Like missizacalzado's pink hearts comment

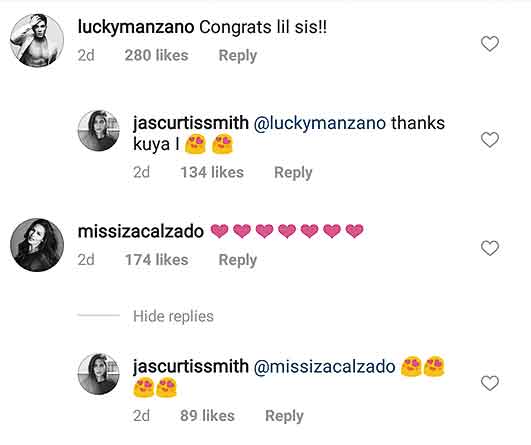(490, 248)
